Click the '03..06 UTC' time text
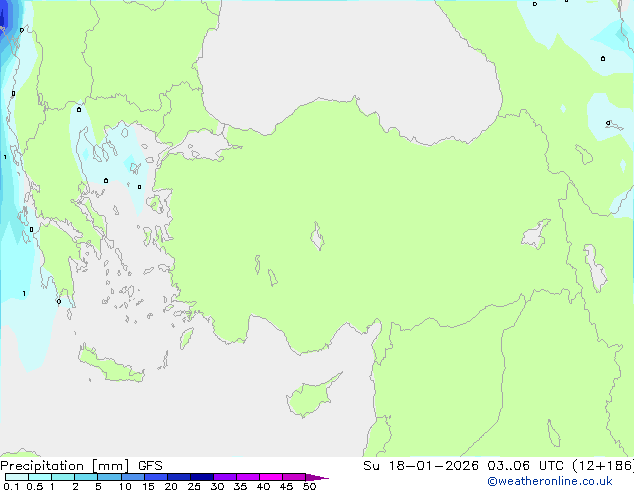The width and height of the screenshot is (634, 490). click(525, 466)
